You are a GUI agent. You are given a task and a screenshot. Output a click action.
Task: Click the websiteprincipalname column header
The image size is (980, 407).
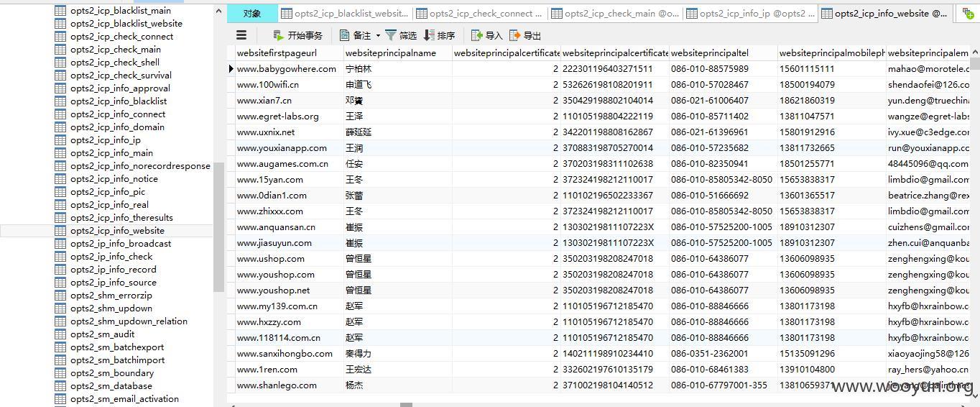coord(398,52)
